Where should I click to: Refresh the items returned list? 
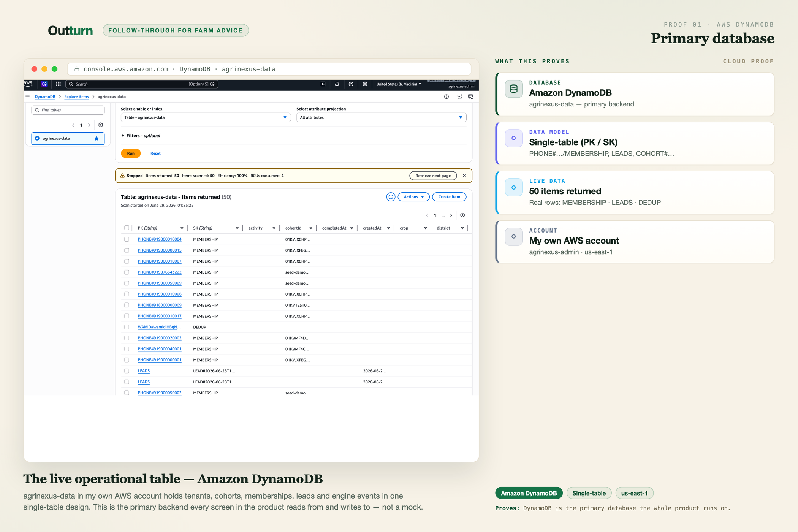(x=391, y=197)
